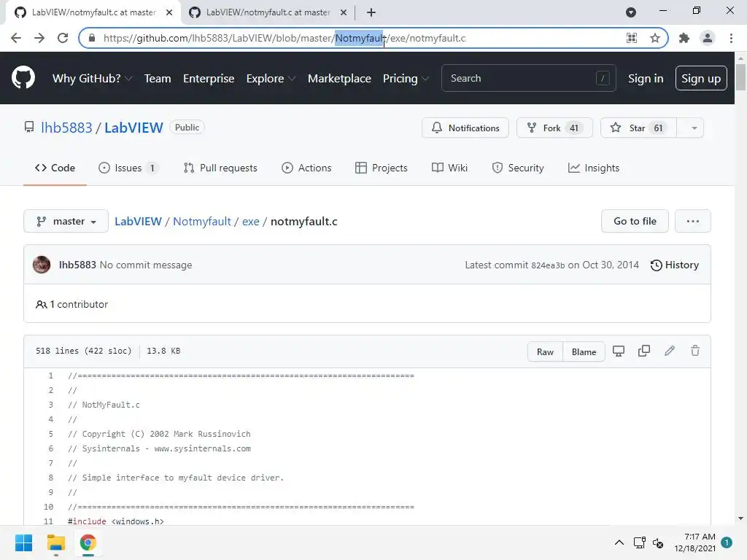Click the GitHub octocat logo
This screenshot has width=747, height=560.
(23, 78)
